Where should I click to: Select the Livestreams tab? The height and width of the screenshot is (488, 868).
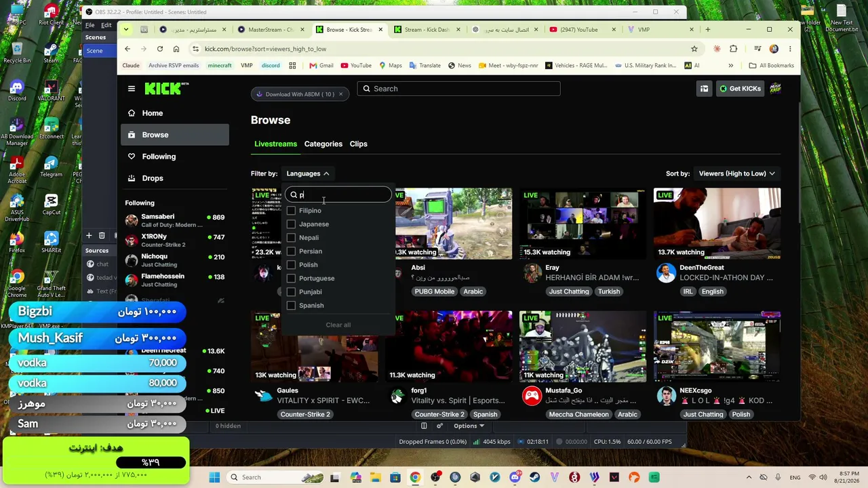click(276, 144)
